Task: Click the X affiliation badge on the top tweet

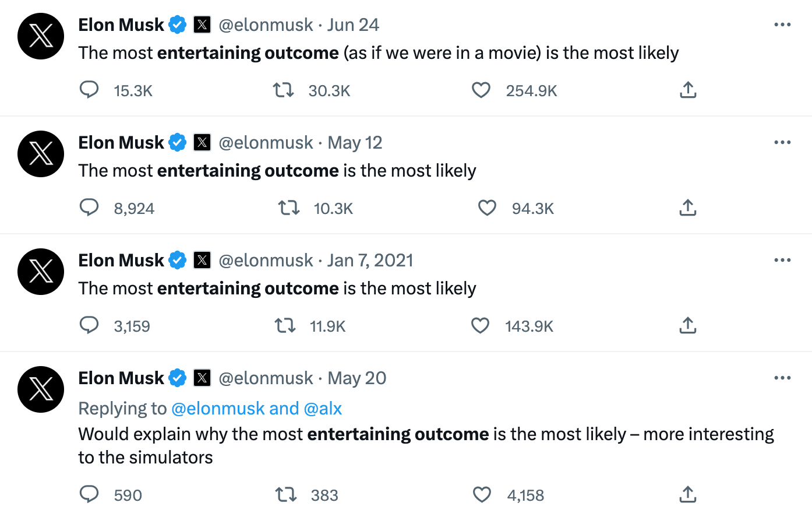Action: coord(202,24)
